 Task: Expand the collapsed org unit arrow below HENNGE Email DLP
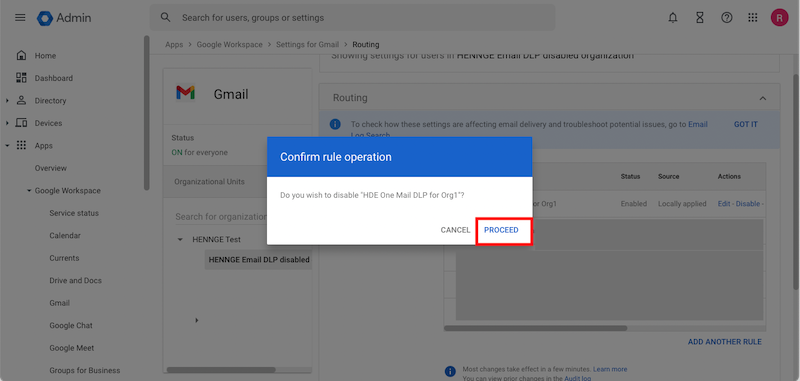197,320
